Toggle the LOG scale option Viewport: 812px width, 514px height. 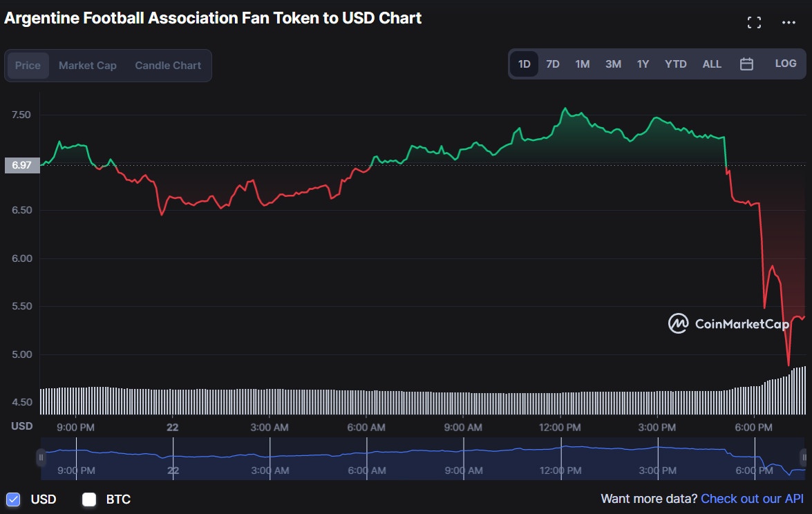pos(786,64)
